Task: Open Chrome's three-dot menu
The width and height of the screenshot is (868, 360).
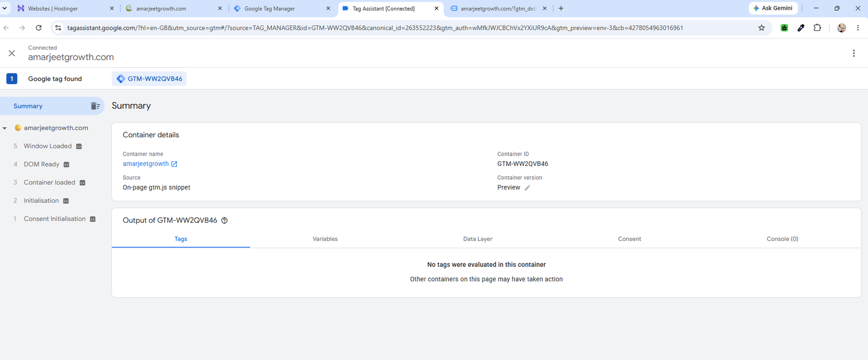Action: point(858,28)
